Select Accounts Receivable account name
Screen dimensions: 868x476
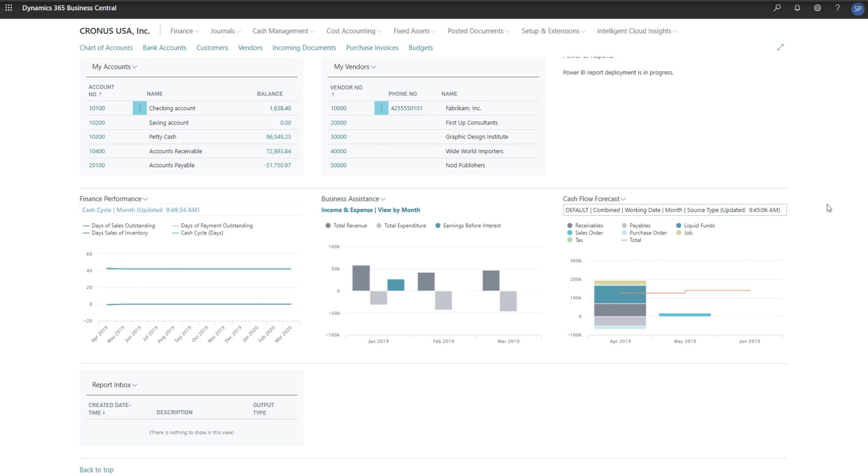click(175, 151)
